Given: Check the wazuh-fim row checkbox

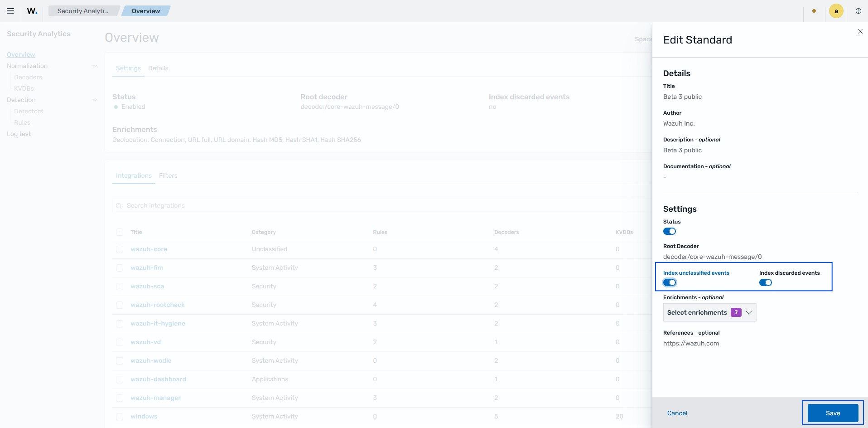Looking at the screenshot, I should (x=120, y=268).
